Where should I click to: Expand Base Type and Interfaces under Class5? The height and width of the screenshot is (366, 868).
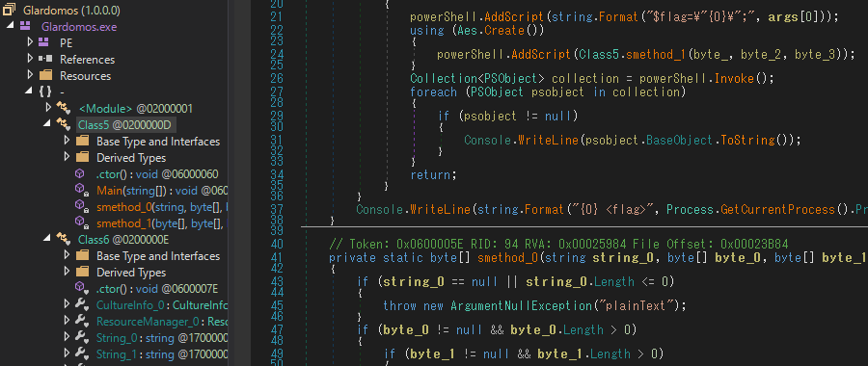coord(67,141)
